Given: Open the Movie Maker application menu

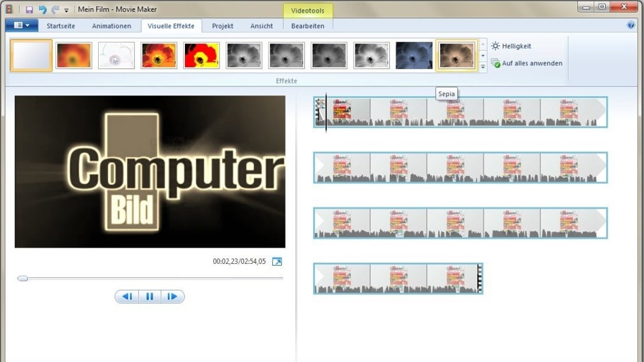Looking at the screenshot, I should (22, 25).
